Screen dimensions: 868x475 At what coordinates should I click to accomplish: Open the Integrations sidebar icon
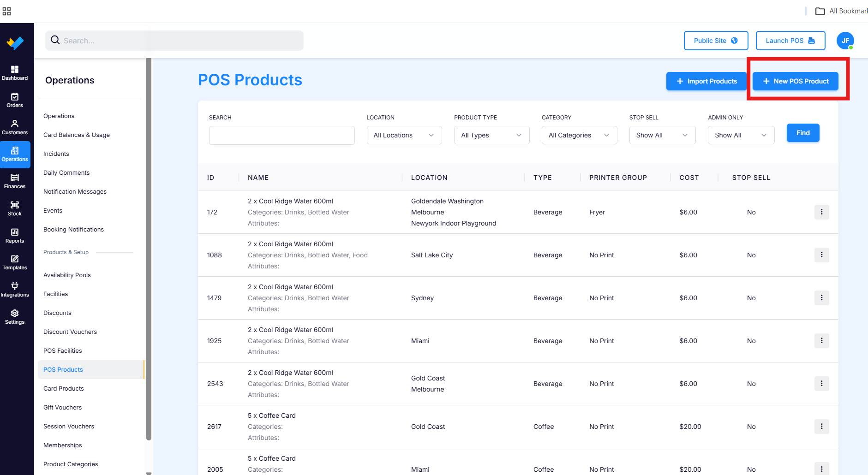pyautogui.click(x=15, y=290)
